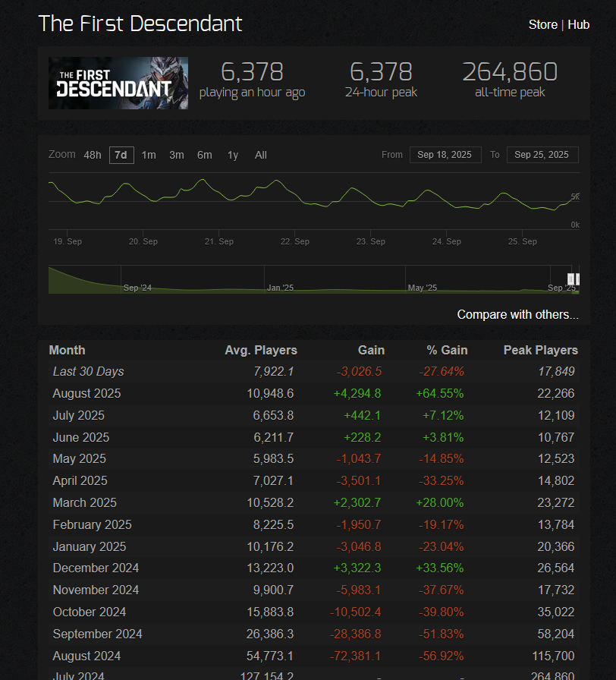The width and height of the screenshot is (616, 680).
Task: Set chart zoom to 7d
Action: pos(121,155)
